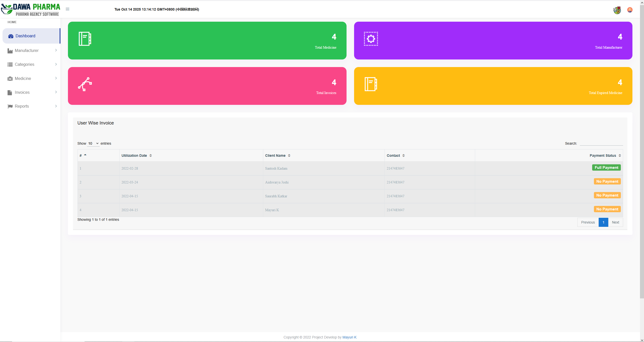Screen dimensions: 644x342
Task: Click the Total Medicine notebook icon
Action: pos(85,39)
